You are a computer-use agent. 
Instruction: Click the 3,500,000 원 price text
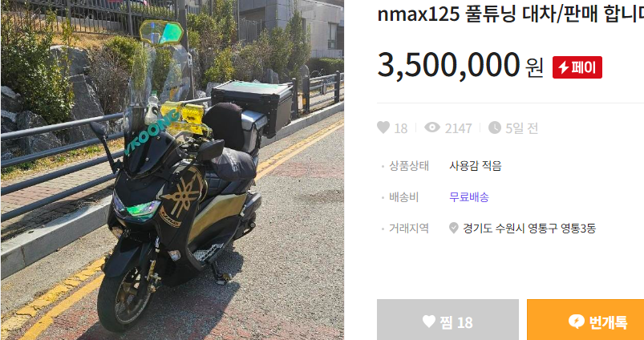point(460,66)
